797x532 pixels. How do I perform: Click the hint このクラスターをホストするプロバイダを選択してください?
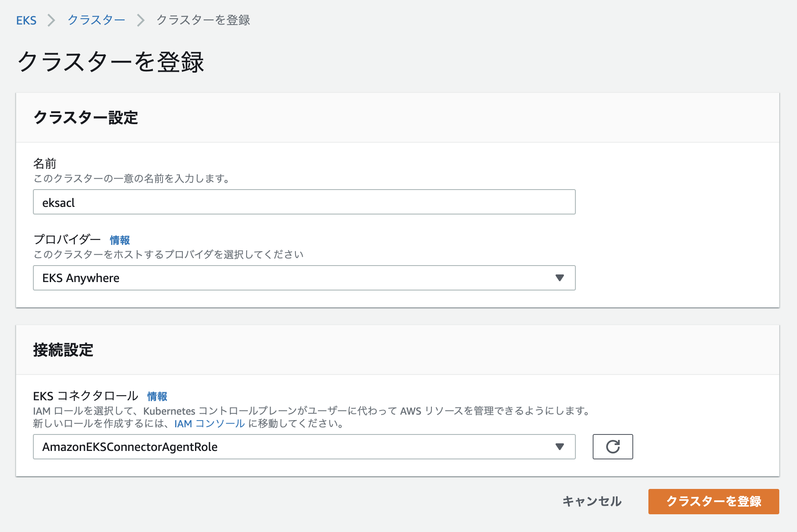(168, 255)
